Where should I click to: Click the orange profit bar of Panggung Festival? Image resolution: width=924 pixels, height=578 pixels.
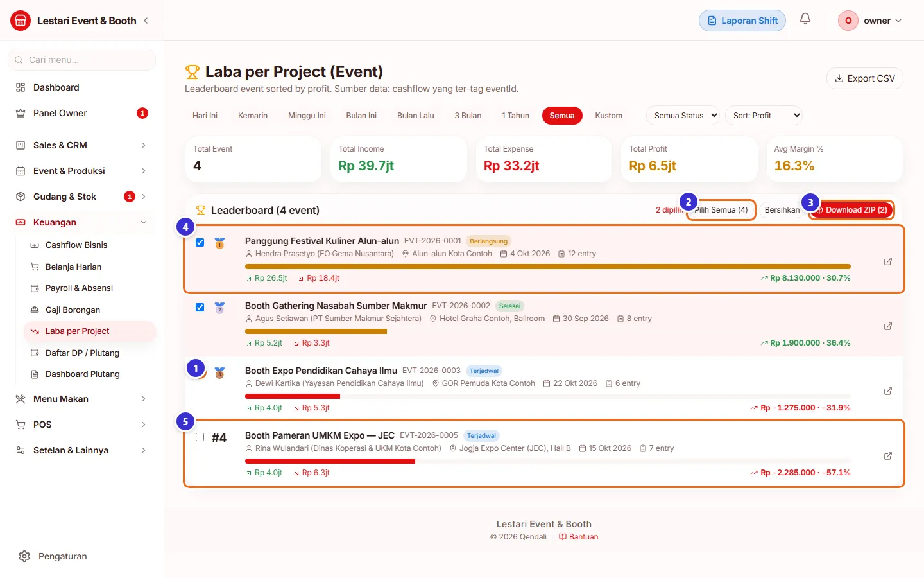[x=548, y=267]
